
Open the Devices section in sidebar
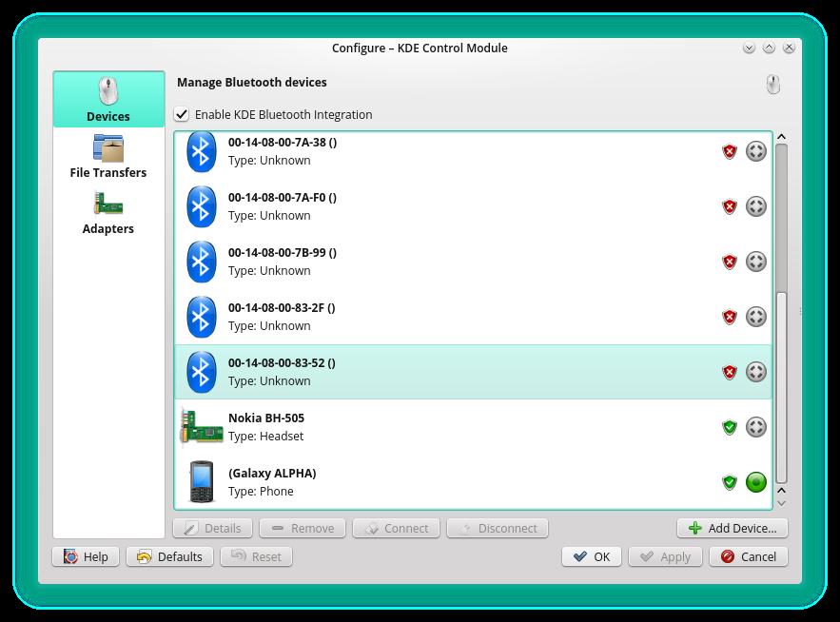click(x=108, y=101)
